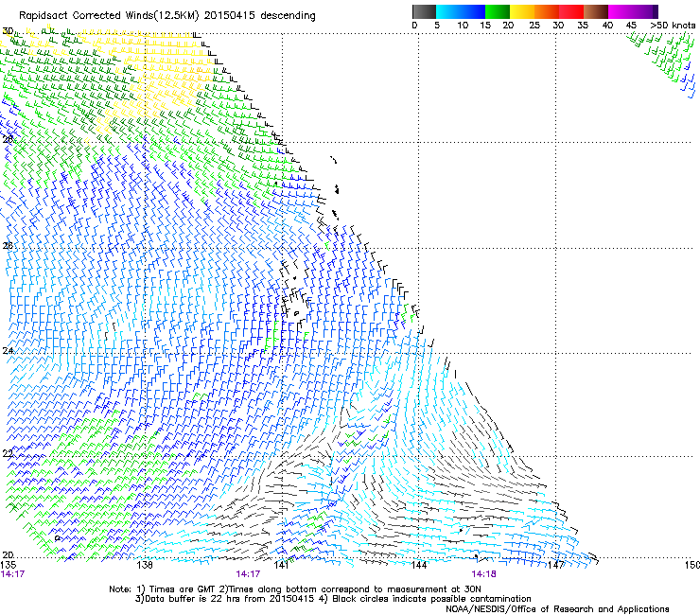Click the 'NOAA/NESDIS/Office of Research and Applications' credit

[x=557, y=609]
